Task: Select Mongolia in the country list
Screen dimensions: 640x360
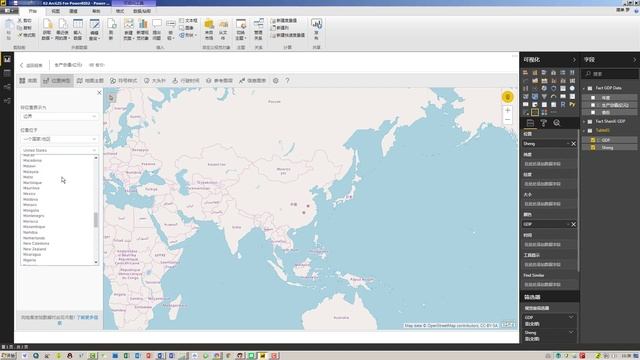Action: 31,210
